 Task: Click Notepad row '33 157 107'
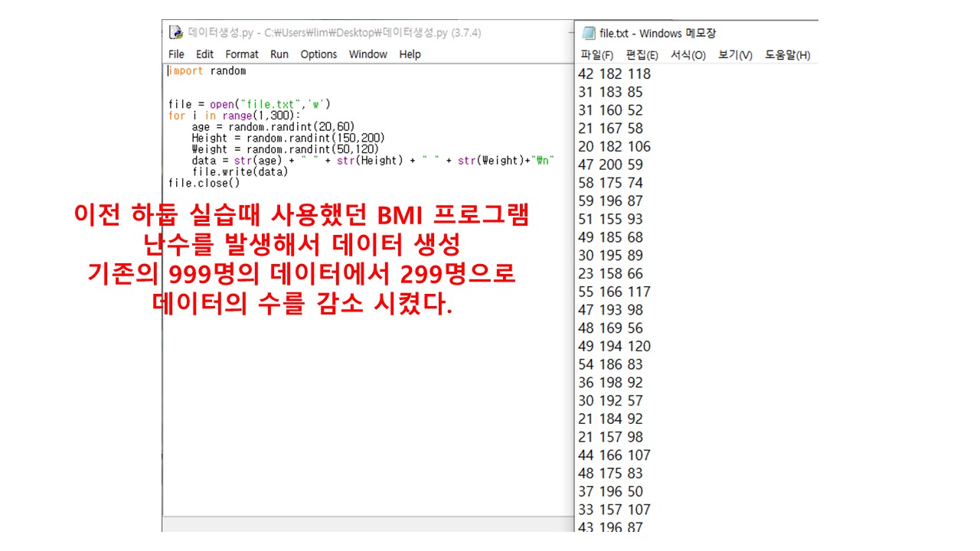click(x=614, y=510)
